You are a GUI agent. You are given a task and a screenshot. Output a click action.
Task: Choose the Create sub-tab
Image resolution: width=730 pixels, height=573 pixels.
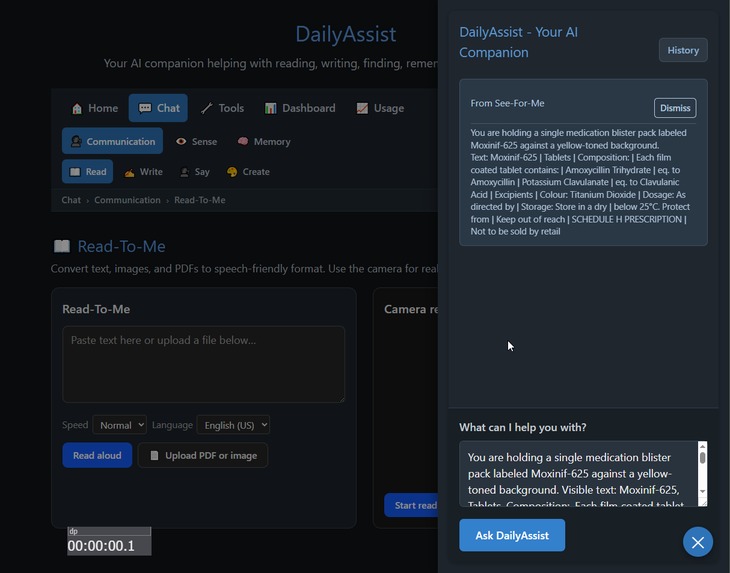(248, 172)
